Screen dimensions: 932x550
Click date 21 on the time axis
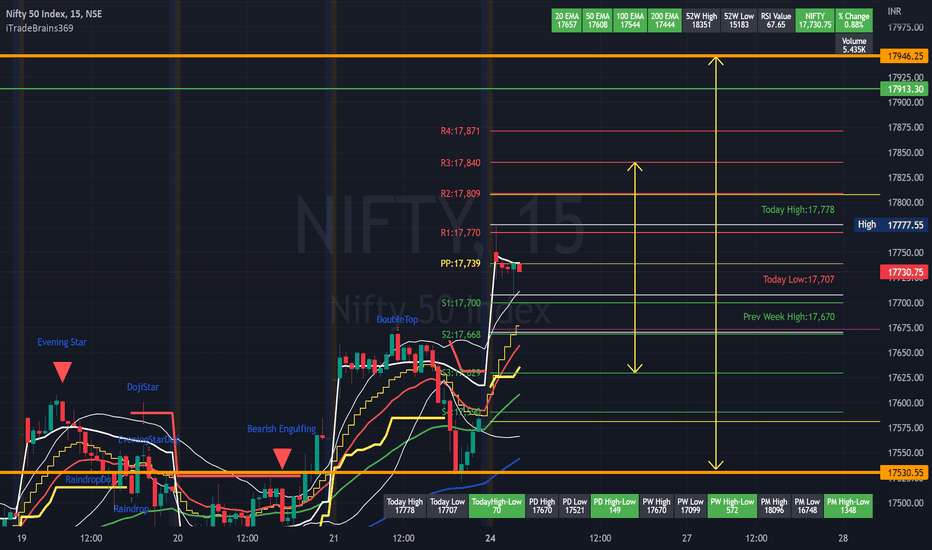pyautogui.click(x=333, y=538)
